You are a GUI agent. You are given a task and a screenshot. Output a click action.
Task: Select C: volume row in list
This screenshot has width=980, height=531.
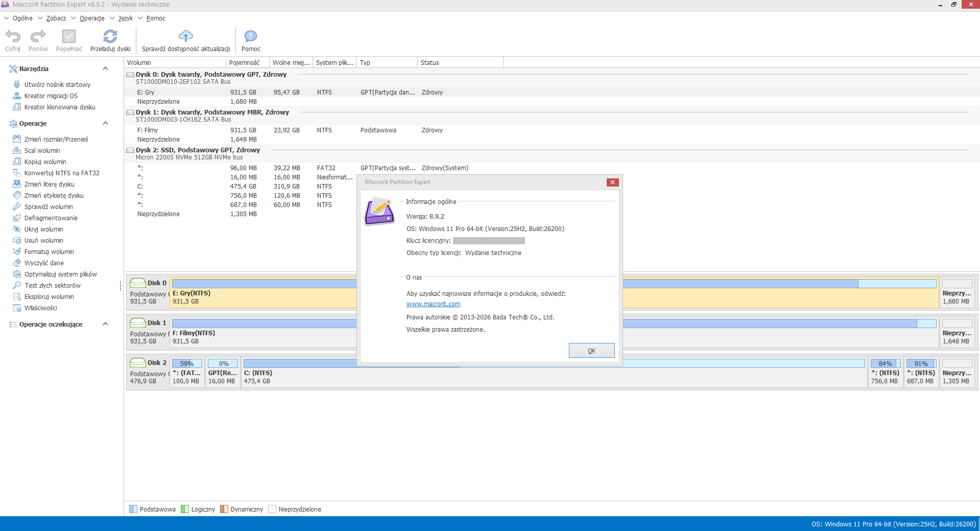pyautogui.click(x=240, y=187)
